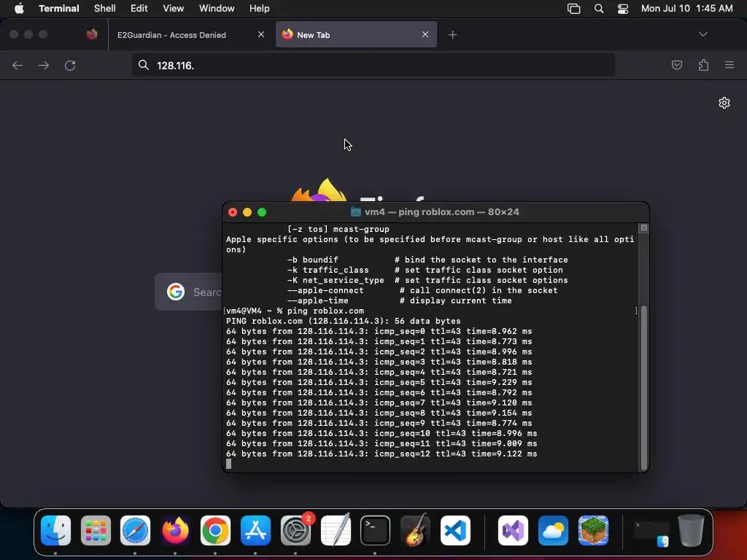Click the Terminal vertical scrollbar thumb
The image size is (747, 560).
pos(643,388)
